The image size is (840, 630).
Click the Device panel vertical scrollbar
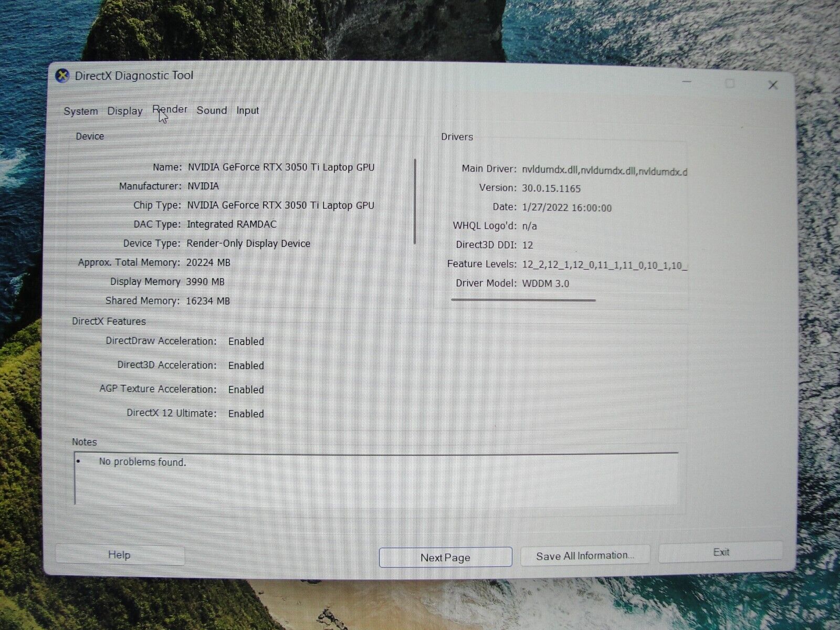pyautogui.click(x=415, y=201)
